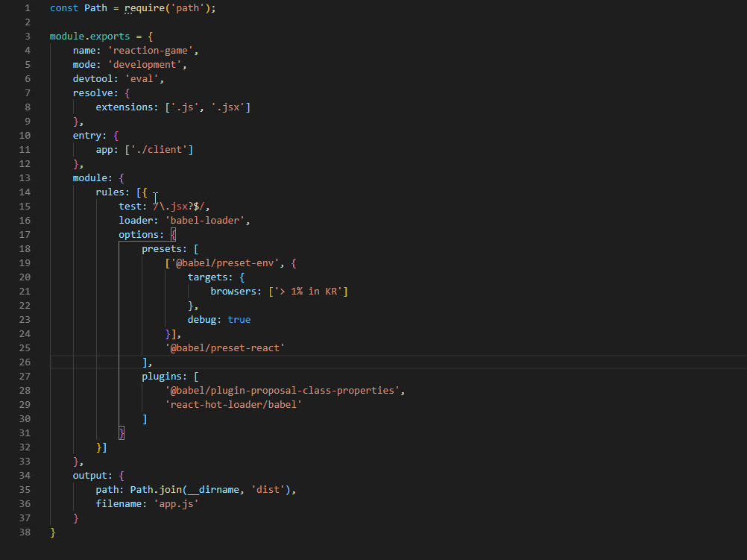
Task: Click '@babel/plugin-proposal-class-properties' string
Action: pyautogui.click(x=283, y=390)
